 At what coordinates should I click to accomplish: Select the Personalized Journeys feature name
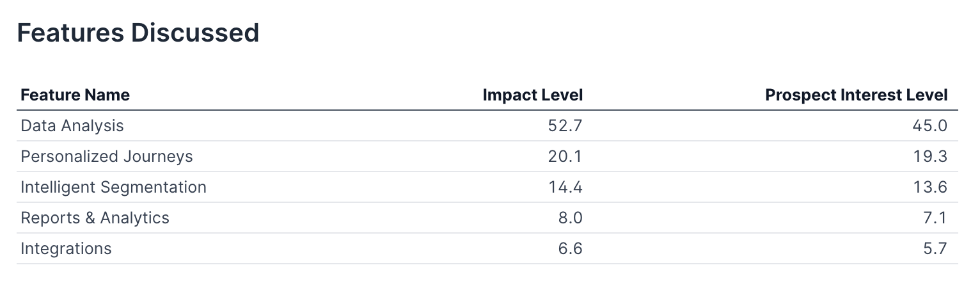coord(106,157)
